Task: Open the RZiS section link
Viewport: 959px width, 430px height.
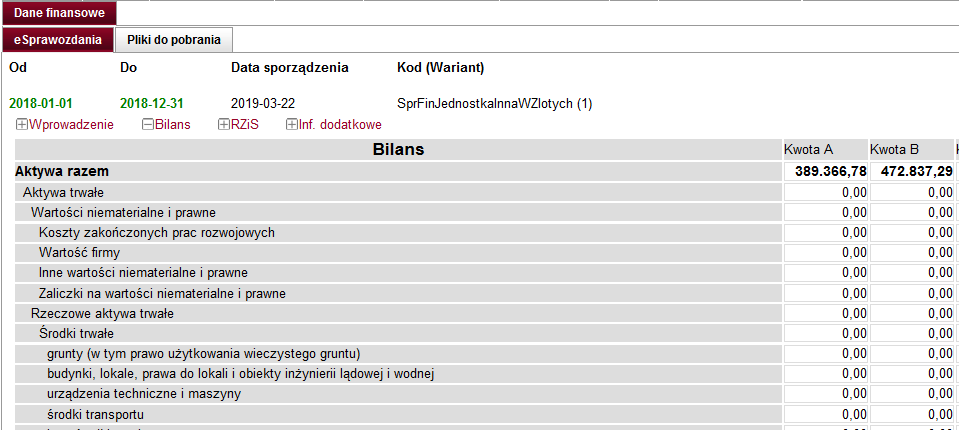Action: tap(245, 125)
